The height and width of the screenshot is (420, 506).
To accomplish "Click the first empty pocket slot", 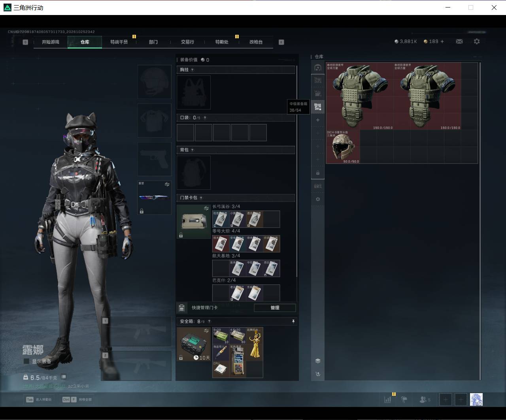I will point(185,133).
